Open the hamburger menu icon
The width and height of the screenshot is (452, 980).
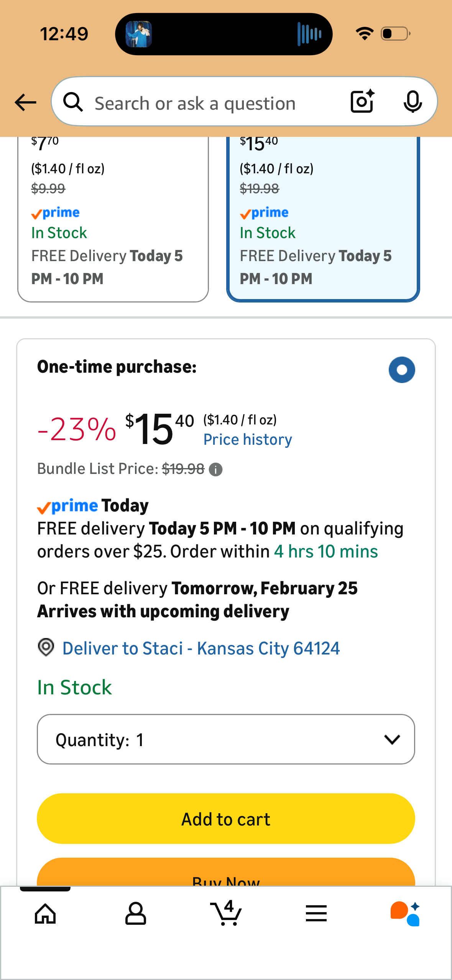click(316, 913)
